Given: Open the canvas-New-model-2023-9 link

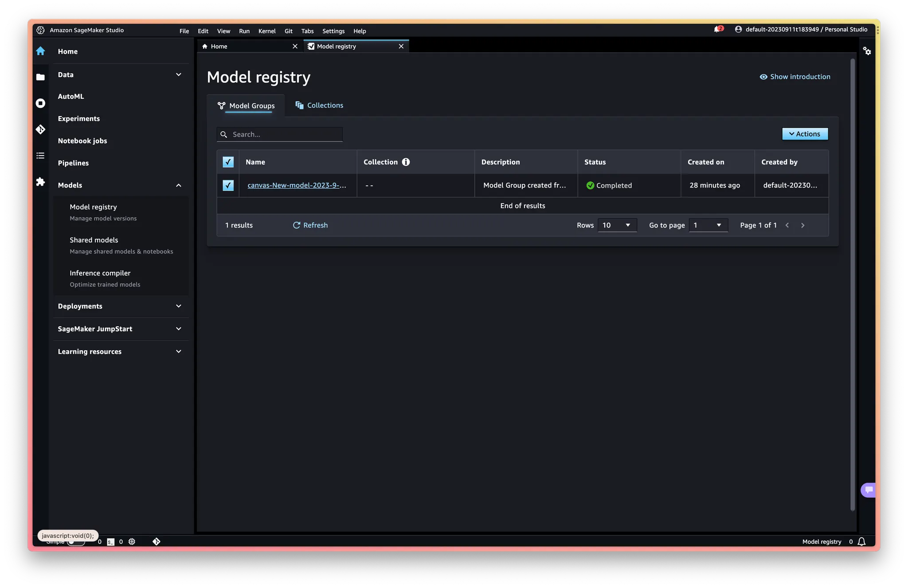Looking at the screenshot, I should pyautogui.click(x=297, y=185).
